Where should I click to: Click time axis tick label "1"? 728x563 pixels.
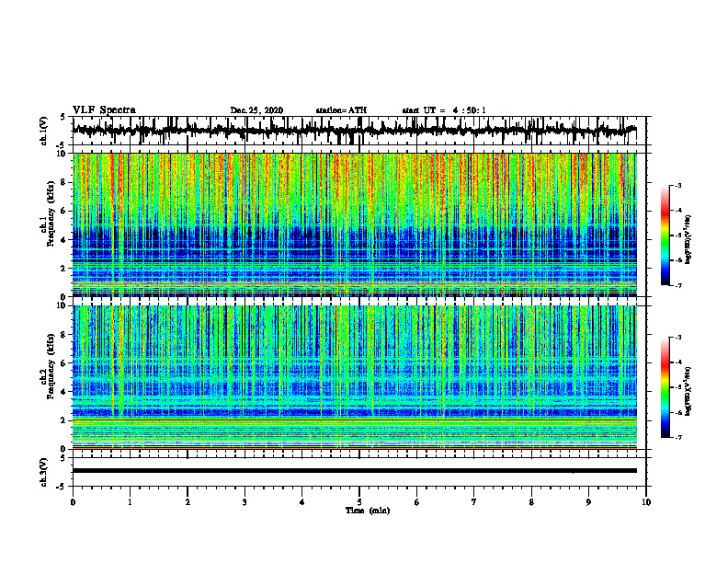[130, 502]
